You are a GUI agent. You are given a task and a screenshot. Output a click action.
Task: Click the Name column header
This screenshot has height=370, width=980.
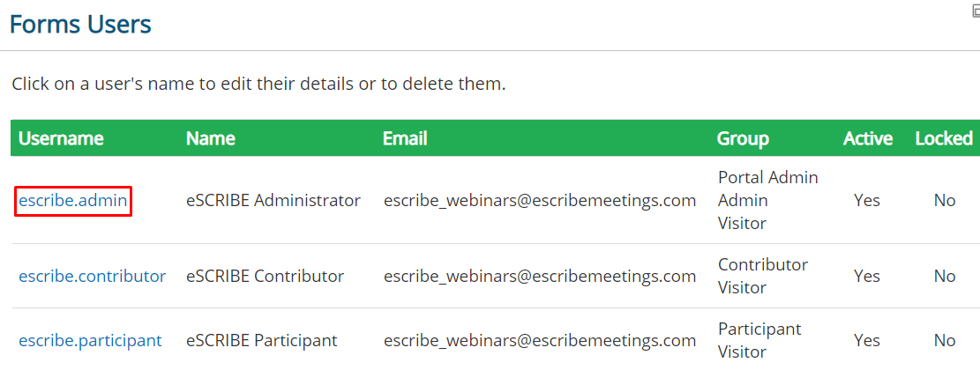pyautogui.click(x=211, y=138)
